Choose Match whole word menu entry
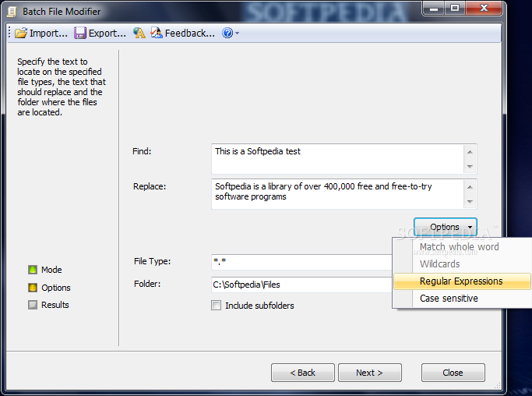Image resolution: width=532 pixels, height=396 pixels. pyautogui.click(x=462, y=247)
